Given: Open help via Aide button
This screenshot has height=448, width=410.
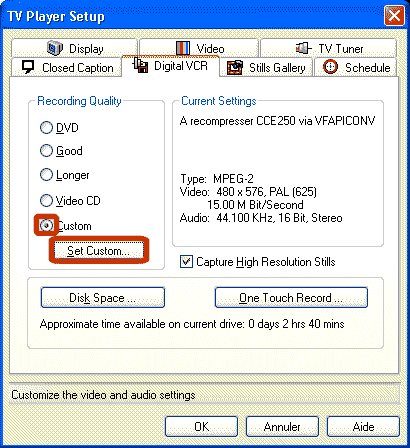Looking at the screenshot, I should click(363, 427).
